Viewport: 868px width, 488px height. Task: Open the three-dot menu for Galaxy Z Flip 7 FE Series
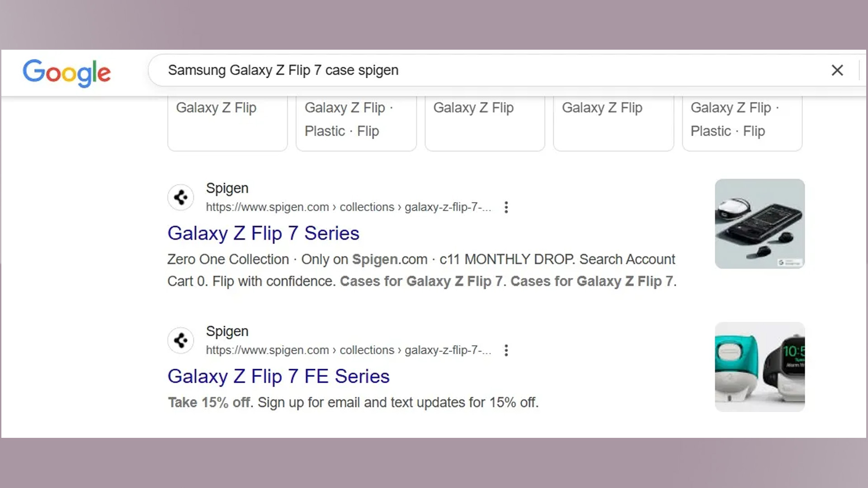(506, 350)
